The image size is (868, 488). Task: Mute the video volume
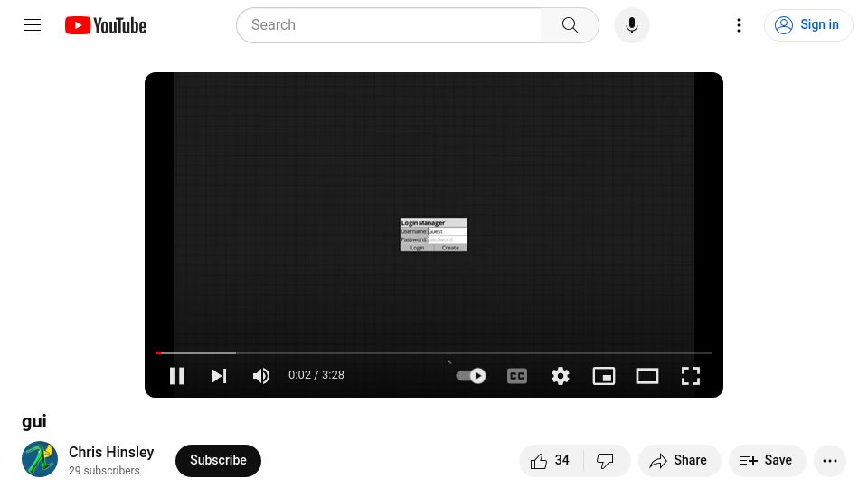[x=260, y=376]
